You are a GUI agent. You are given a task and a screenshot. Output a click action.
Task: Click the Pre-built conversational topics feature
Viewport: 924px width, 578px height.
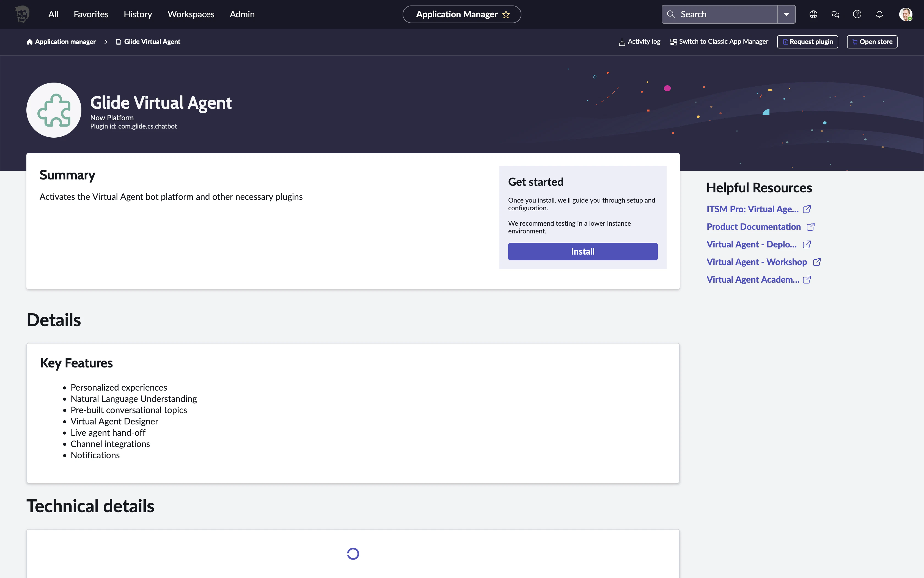tap(129, 410)
